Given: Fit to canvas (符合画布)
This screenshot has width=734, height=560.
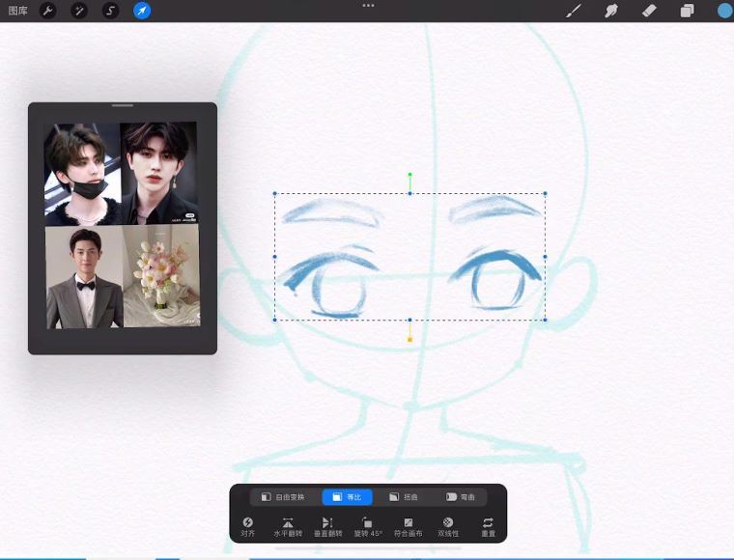Looking at the screenshot, I should 409,527.
